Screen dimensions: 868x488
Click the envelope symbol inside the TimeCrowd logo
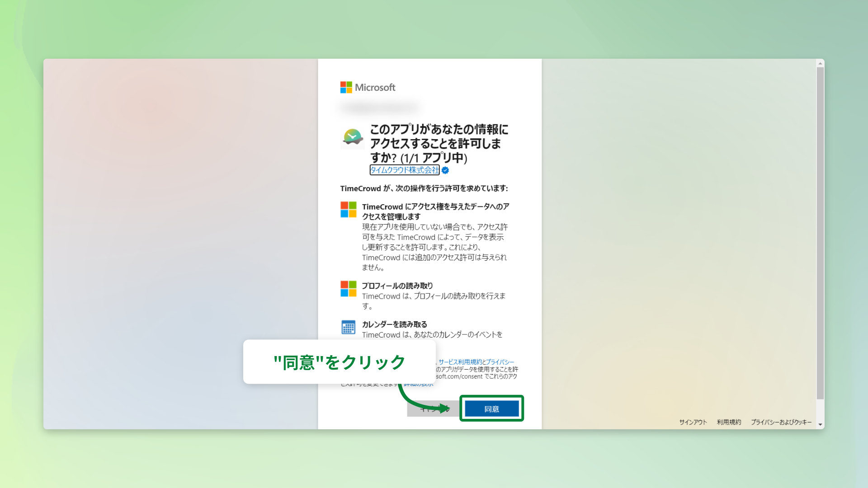[352, 137]
